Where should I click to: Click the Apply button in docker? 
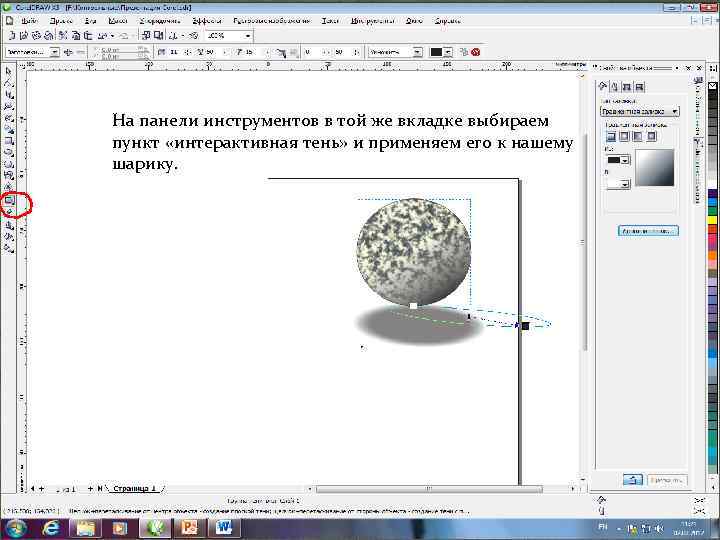[667, 480]
